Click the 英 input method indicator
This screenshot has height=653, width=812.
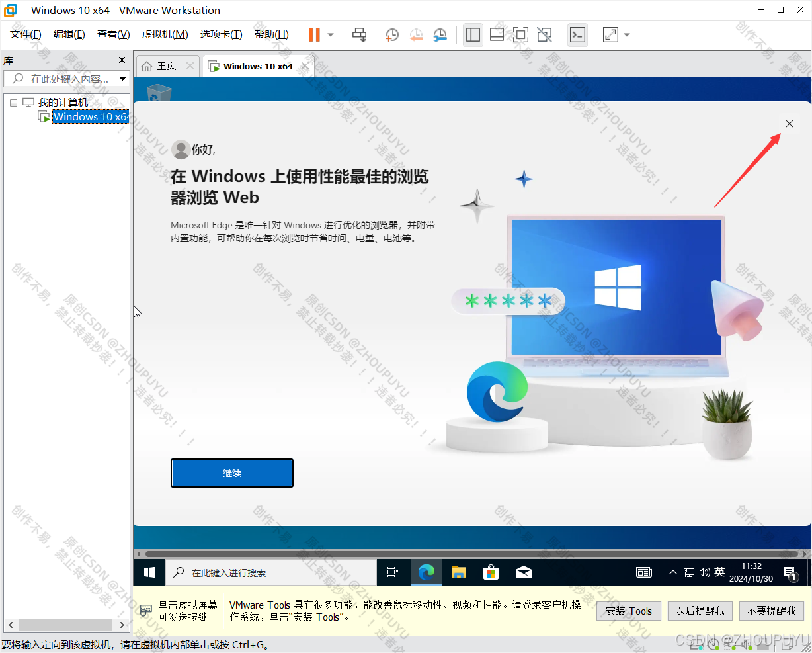click(719, 572)
